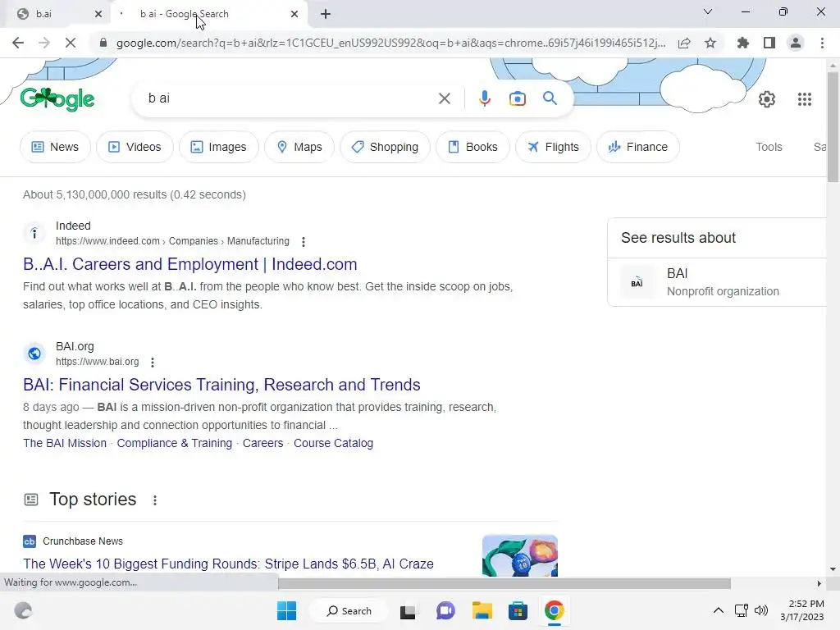Start voice search with the microphone

tap(484, 98)
